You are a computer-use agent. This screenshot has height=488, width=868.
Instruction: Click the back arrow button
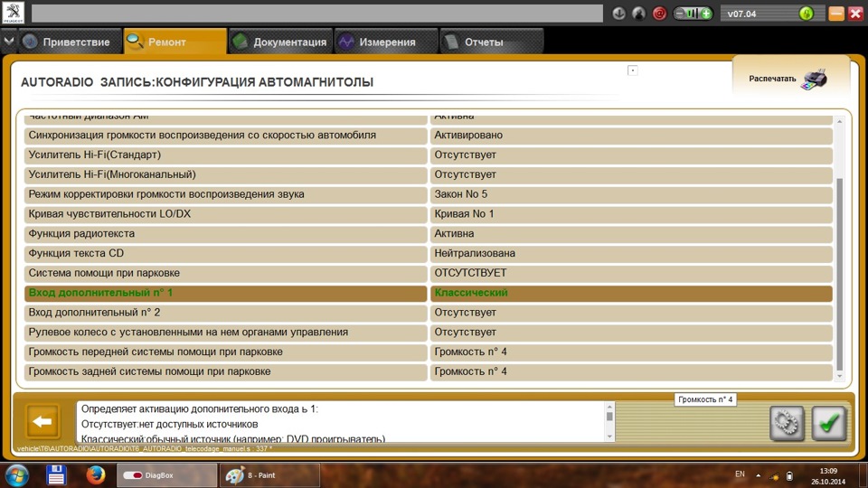point(42,422)
